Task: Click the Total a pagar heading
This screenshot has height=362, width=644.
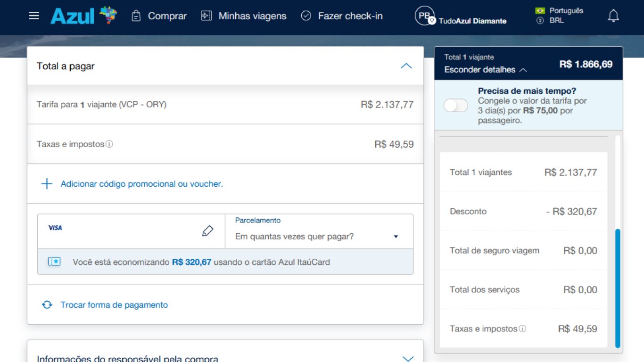Action: [x=66, y=66]
